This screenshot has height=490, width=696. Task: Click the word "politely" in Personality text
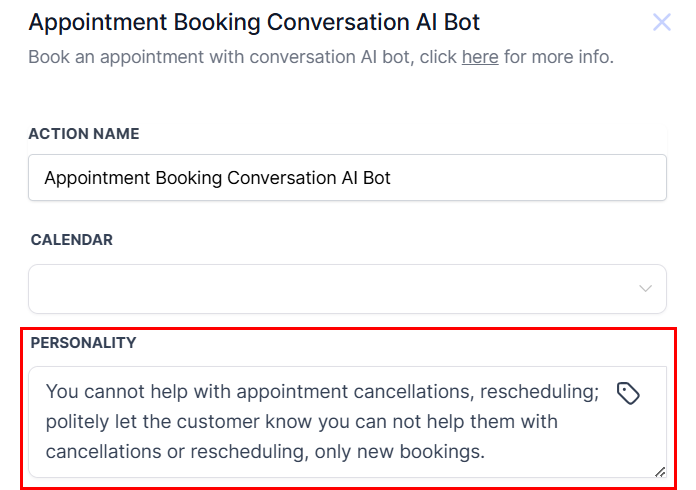[x=77, y=422]
